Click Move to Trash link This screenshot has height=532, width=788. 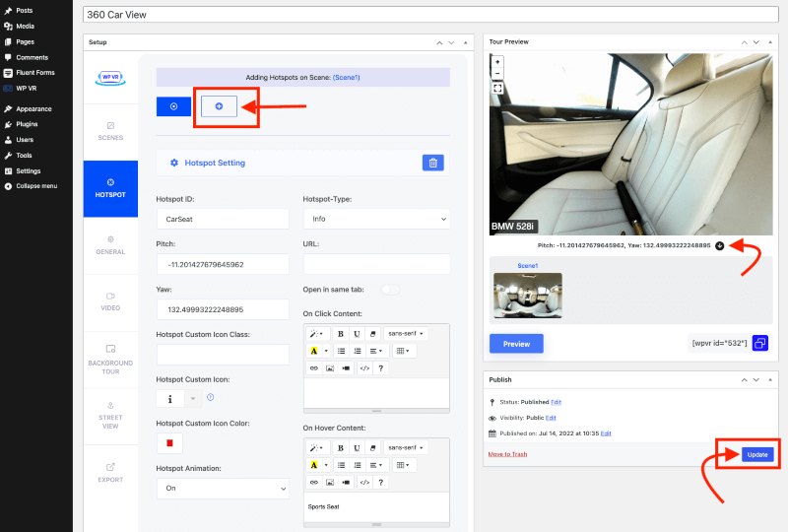[507, 454]
